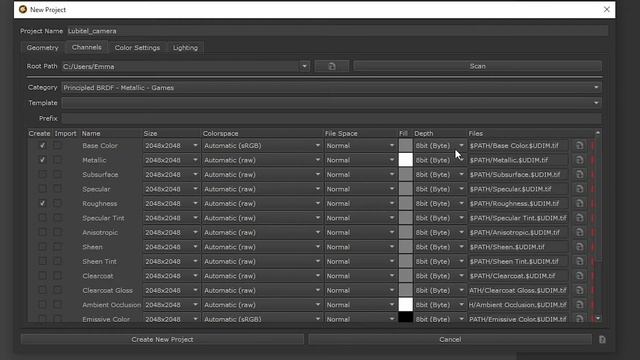This screenshot has width=640, height=360.
Task: Click the document icon next to the Cancel button
Action: tap(602, 340)
